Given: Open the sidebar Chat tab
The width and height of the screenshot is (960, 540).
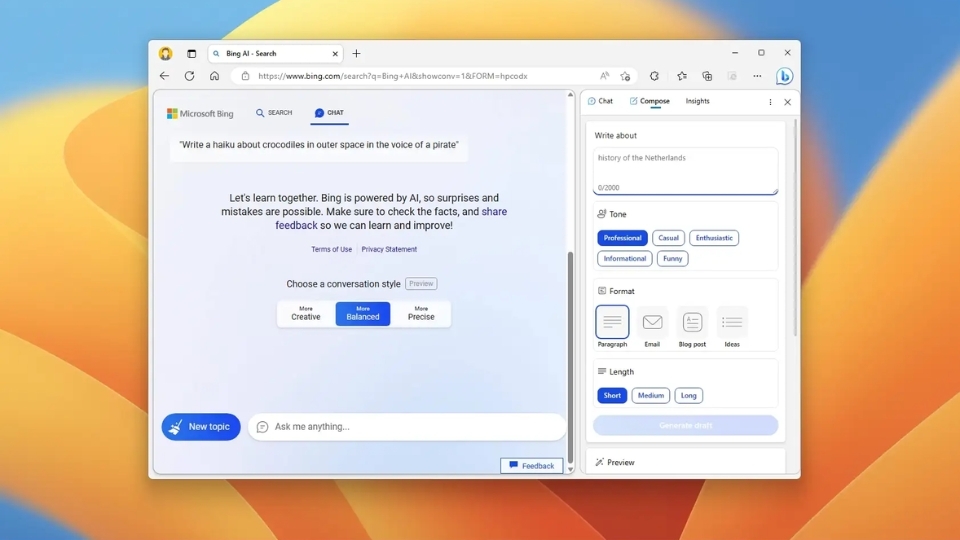Looking at the screenshot, I should (x=600, y=101).
